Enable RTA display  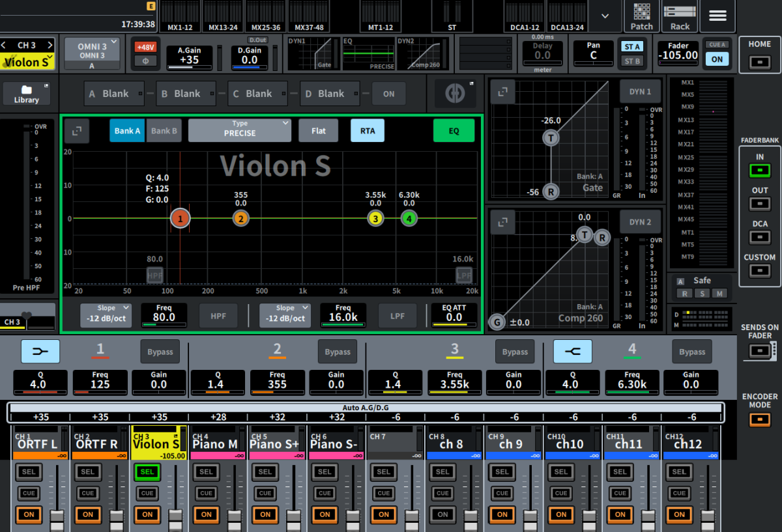[368, 131]
